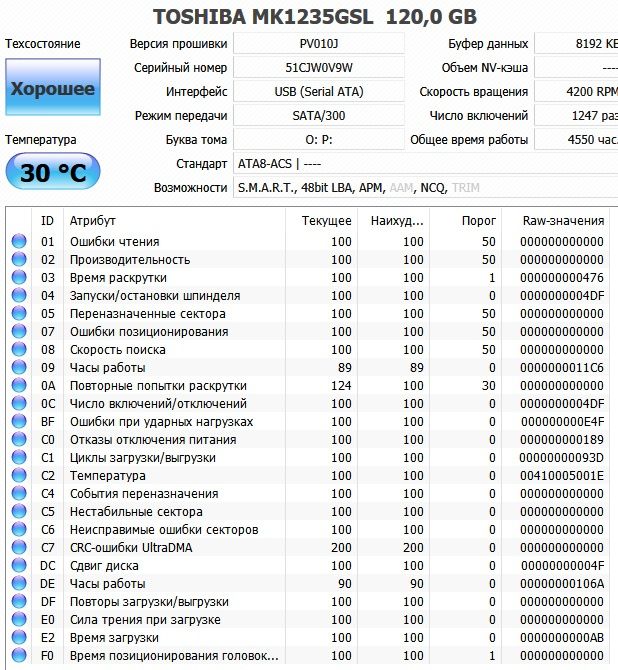Click the status orb for Время раскрутки

click(x=19, y=277)
